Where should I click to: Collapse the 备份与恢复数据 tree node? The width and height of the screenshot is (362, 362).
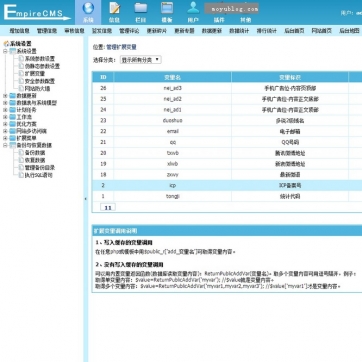[x=5, y=146]
